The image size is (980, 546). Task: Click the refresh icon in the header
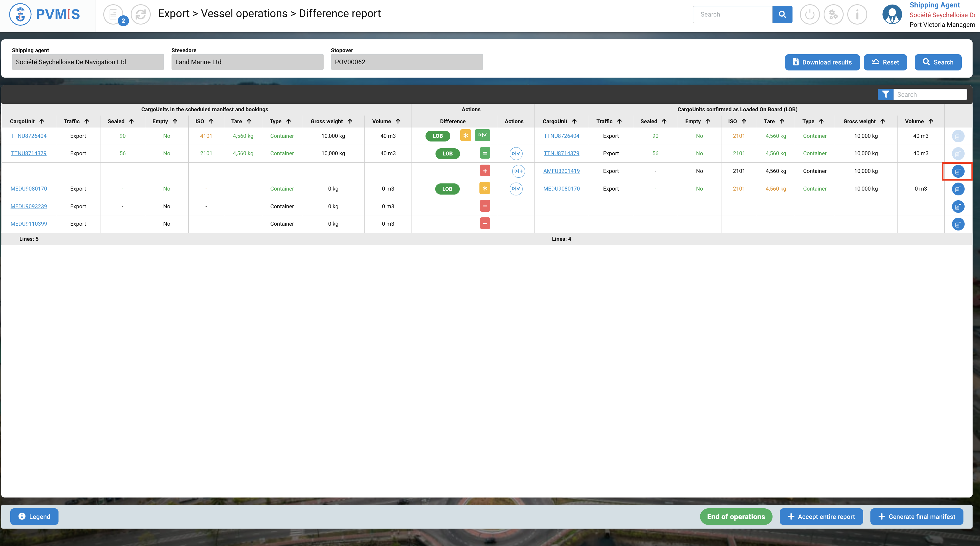(x=141, y=15)
